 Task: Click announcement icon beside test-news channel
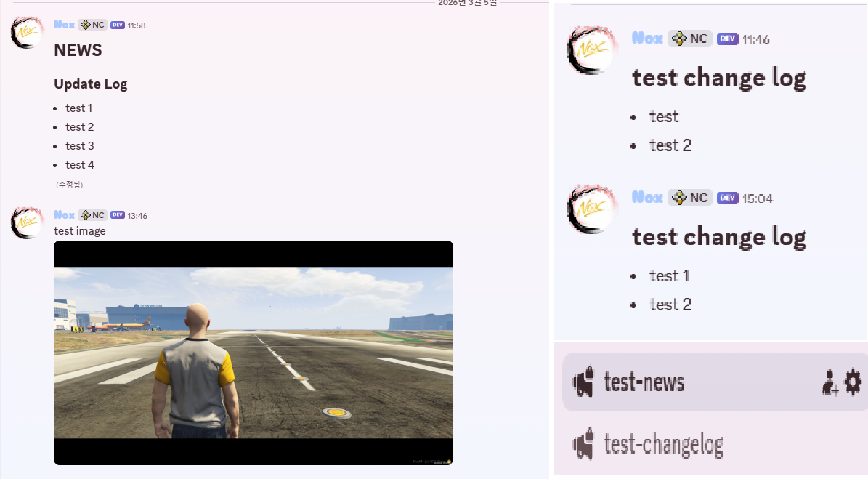pos(583,382)
